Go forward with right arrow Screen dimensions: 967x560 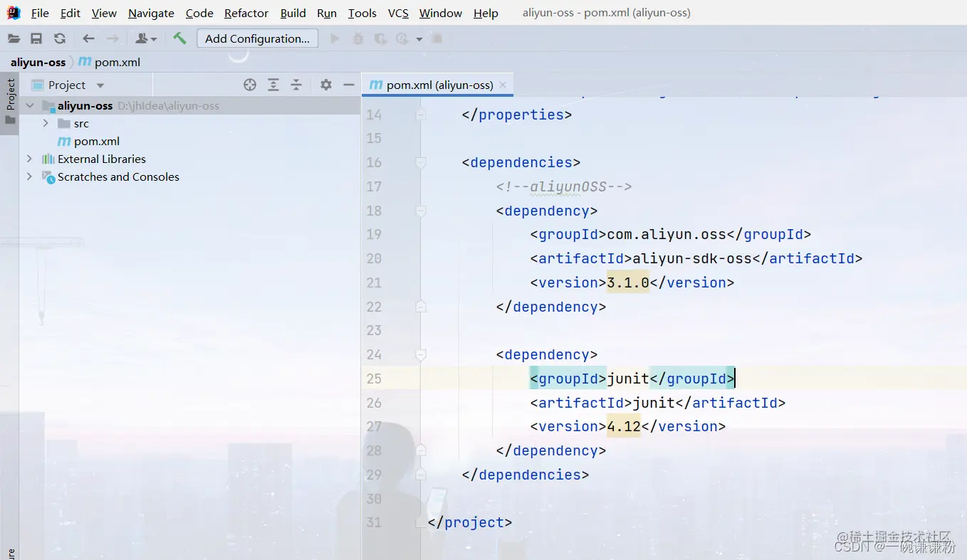click(x=113, y=39)
